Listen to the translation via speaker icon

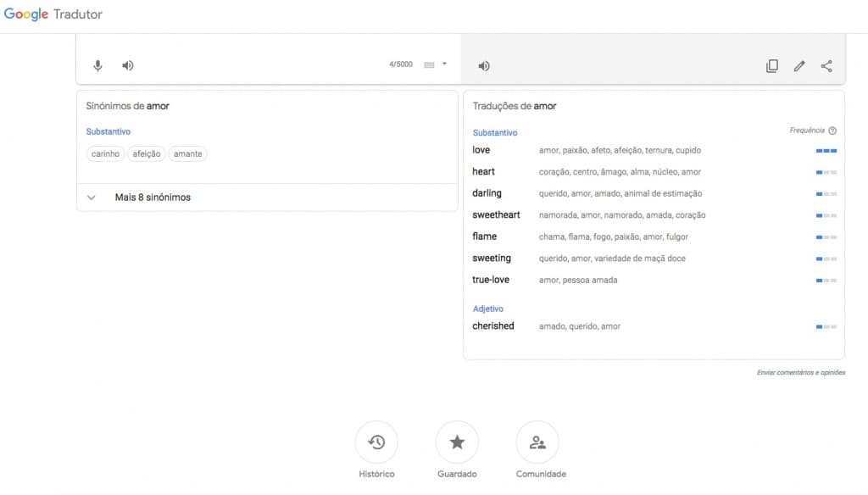[483, 64]
